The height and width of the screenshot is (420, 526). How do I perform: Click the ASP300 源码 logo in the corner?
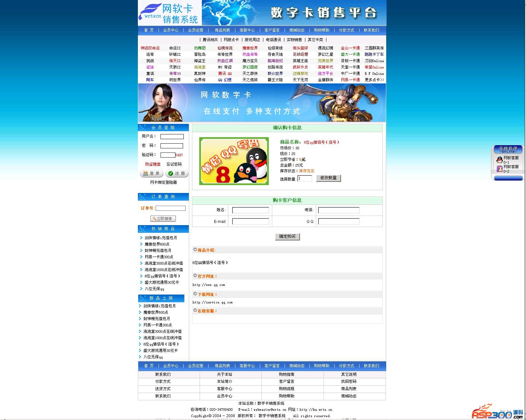(x=497, y=412)
